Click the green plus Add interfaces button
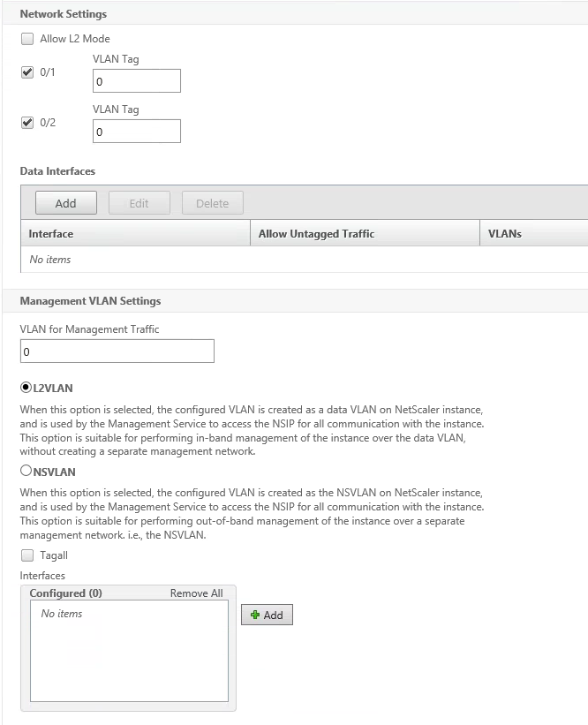The image size is (588, 725). click(267, 615)
